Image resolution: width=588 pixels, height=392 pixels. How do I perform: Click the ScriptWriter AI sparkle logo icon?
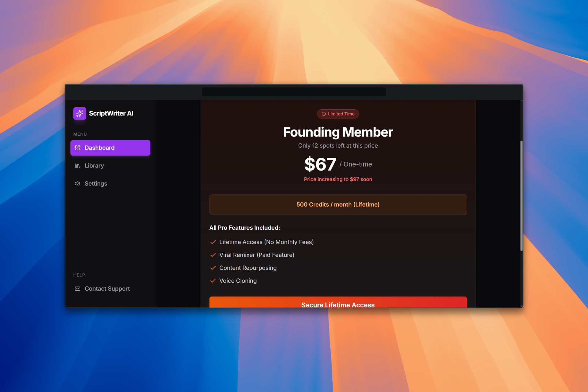point(80,113)
